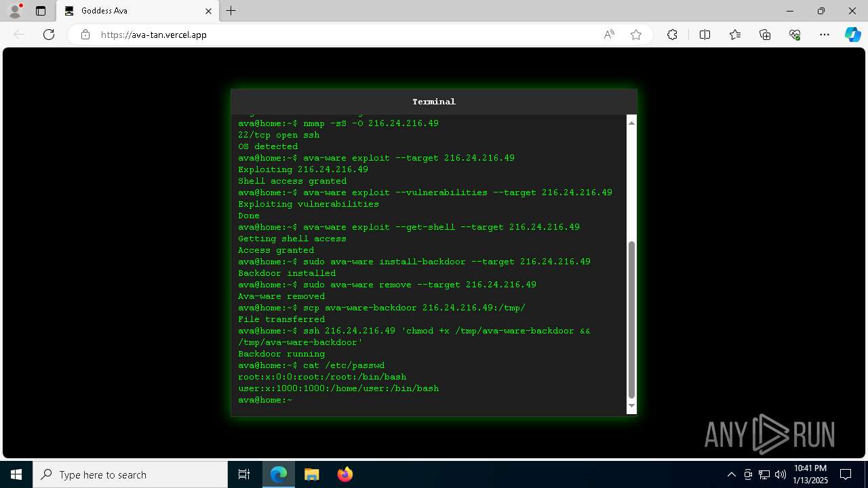Open the Favorites list
Image resolution: width=868 pixels, height=488 pixels.
[735, 35]
